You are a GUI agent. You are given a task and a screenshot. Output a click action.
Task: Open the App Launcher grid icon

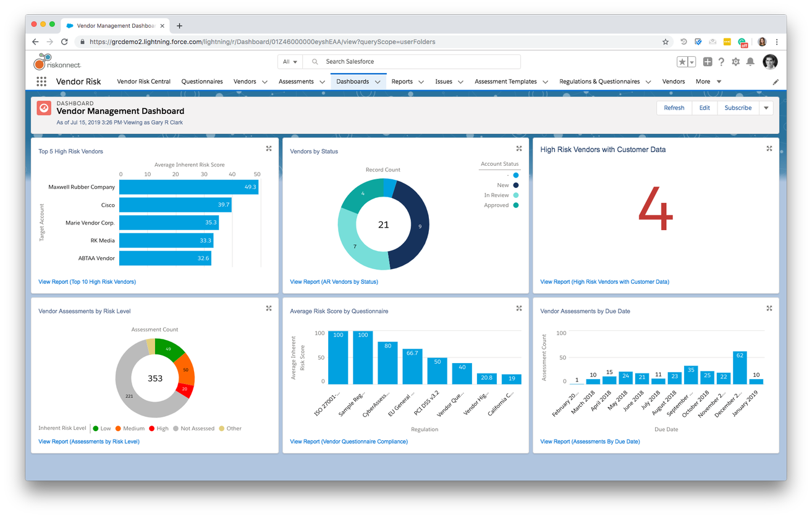tap(41, 82)
